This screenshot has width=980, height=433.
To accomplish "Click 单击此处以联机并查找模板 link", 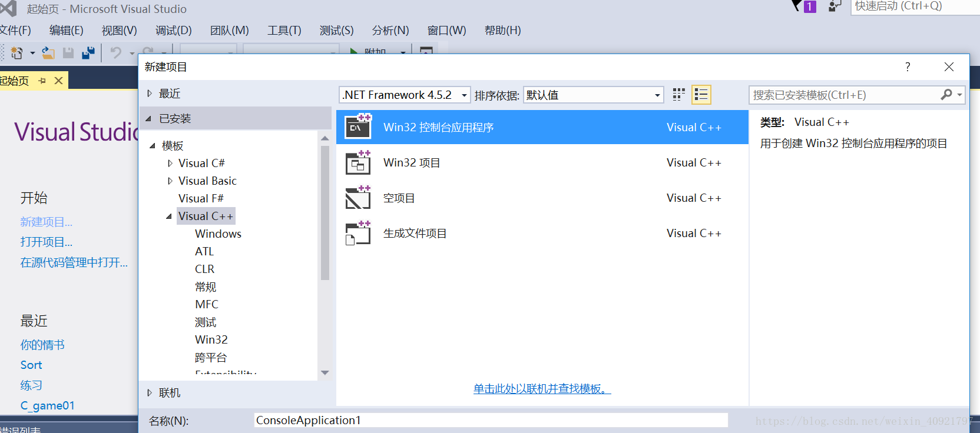I will pos(542,389).
